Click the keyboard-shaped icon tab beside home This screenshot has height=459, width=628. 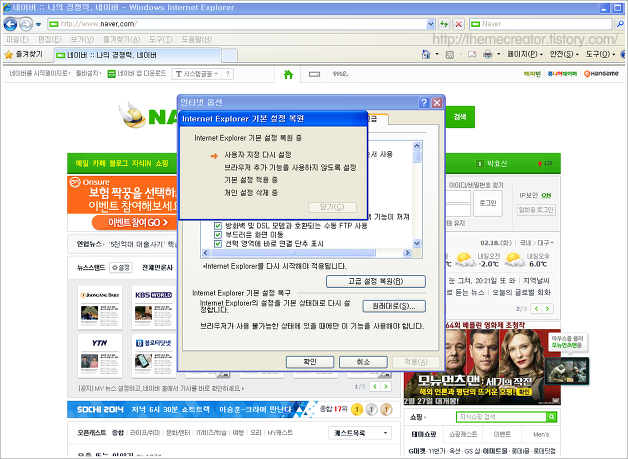[314, 74]
